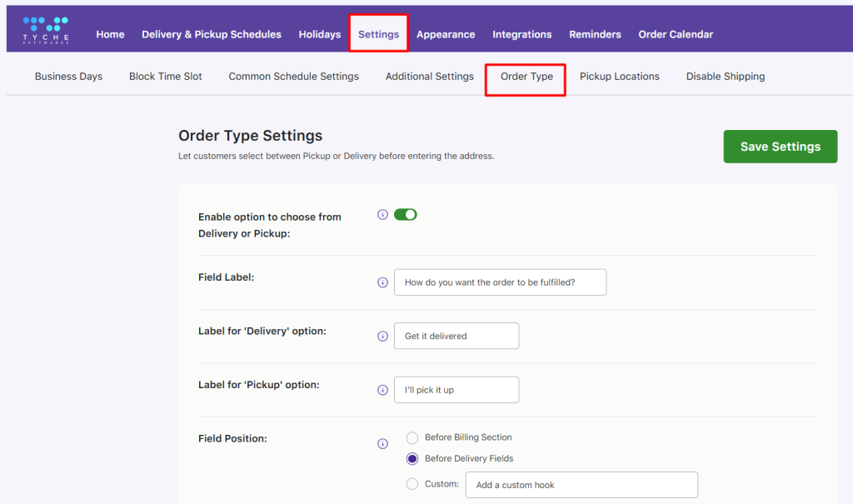The height and width of the screenshot is (504, 853).
Task: Click the info icon beside Enable option setting
Action: click(x=382, y=214)
